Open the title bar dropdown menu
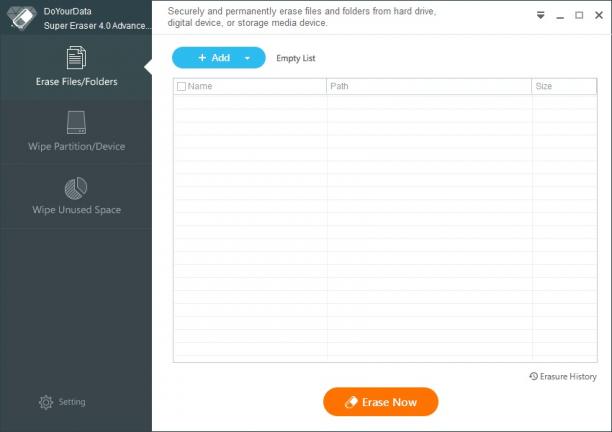This screenshot has height=432, width=612. [541, 15]
